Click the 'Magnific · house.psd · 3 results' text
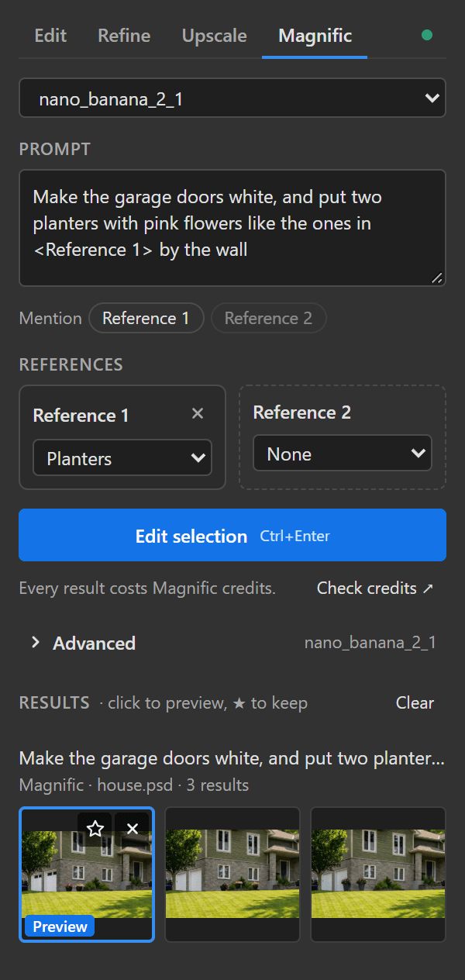 click(134, 785)
